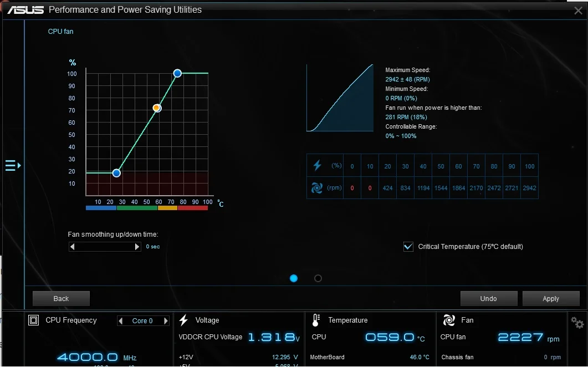Click the ASUS logo in title bar
Image resolution: width=588 pixels, height=367 pixels.
[25, 10]
